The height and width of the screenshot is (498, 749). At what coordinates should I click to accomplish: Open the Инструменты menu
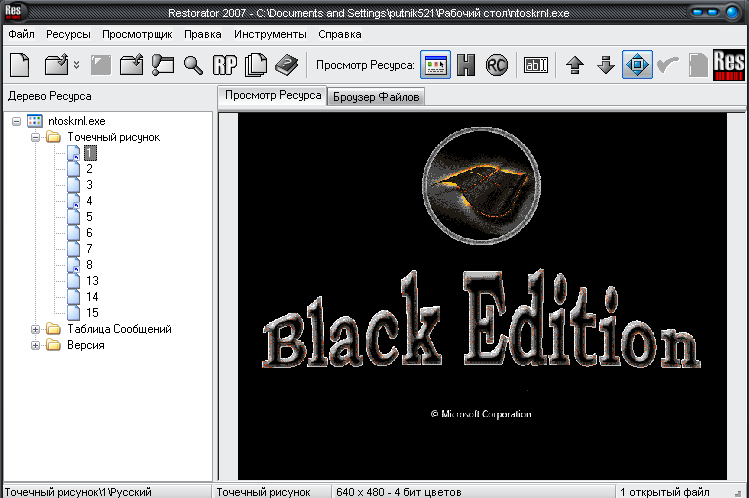[270, 33]
